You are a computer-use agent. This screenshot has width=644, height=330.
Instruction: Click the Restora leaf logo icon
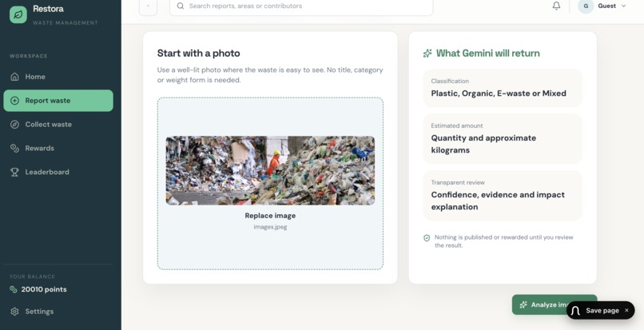pyautogui.click(x=18, y=15)
